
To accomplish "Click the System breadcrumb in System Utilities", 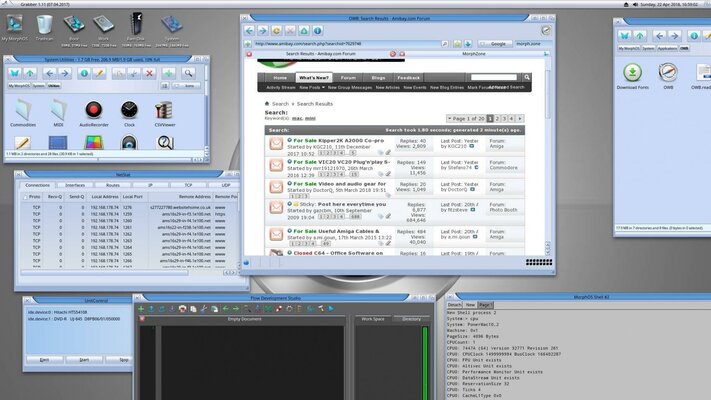I will coord(39,86).
